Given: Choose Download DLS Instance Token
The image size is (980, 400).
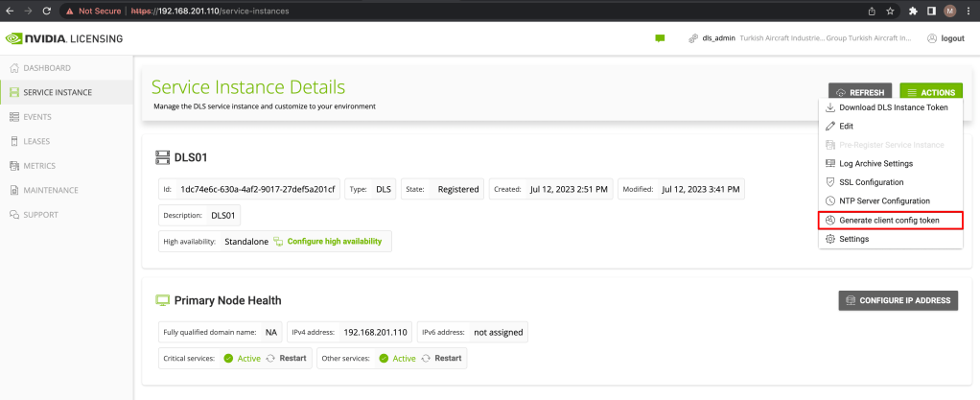Looking at the screenshot, I should pos(893,107).
